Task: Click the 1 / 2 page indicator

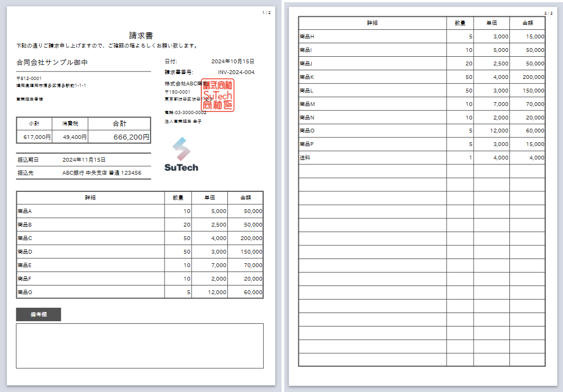Action: tap(266, 12)
